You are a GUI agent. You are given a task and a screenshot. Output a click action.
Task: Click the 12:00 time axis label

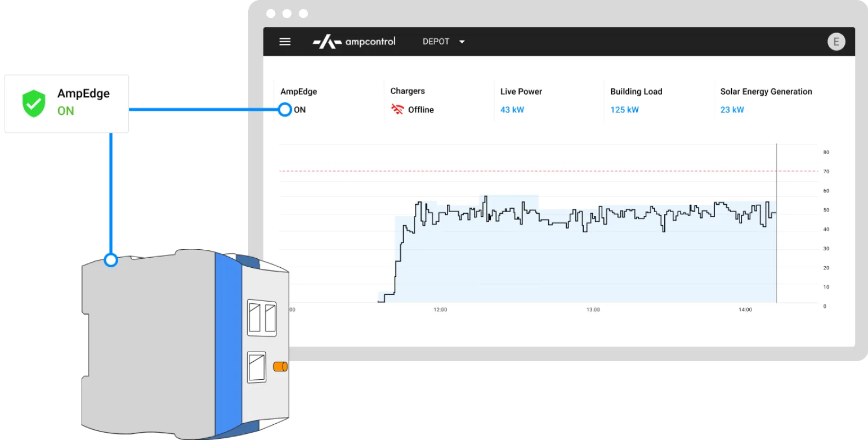click(440, 309)
